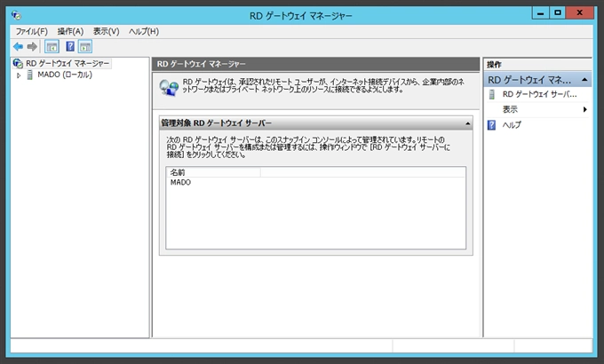Click the RD ゲートウェイ サーバ... action link
Screen dimensions: 604x364
pyautogui.click(x=540, y=94)
